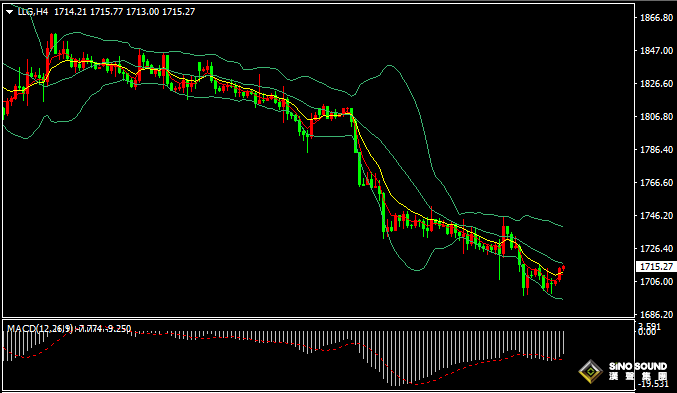The height and width of the screenshot is (393, 677).
Task: Click the LLG,H4 symbol label
Action: [x=33, y=12]
